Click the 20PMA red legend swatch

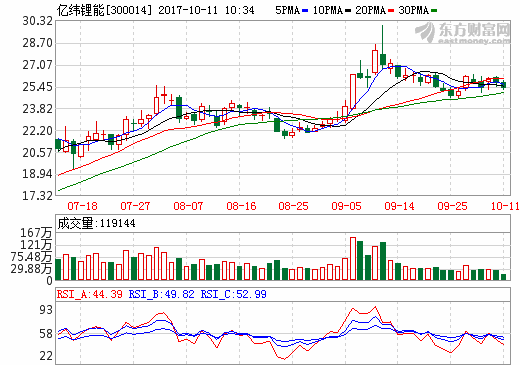coord(391,11)
